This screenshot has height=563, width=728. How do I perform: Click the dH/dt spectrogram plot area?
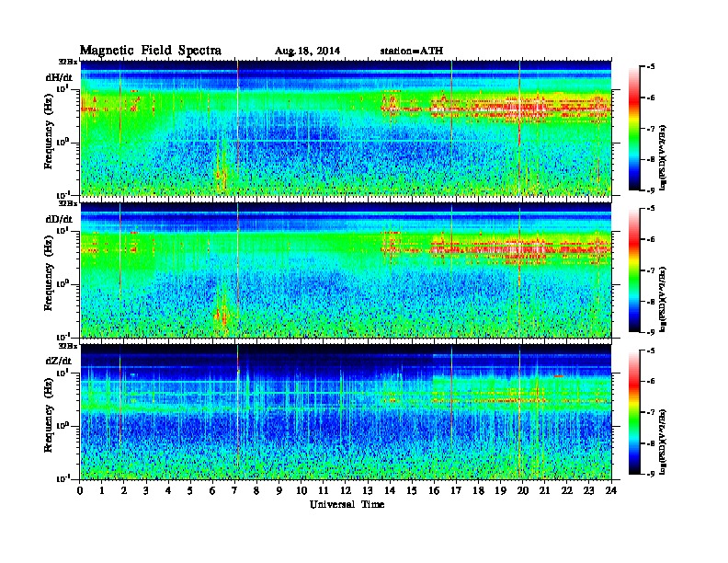tap(346, 128)
